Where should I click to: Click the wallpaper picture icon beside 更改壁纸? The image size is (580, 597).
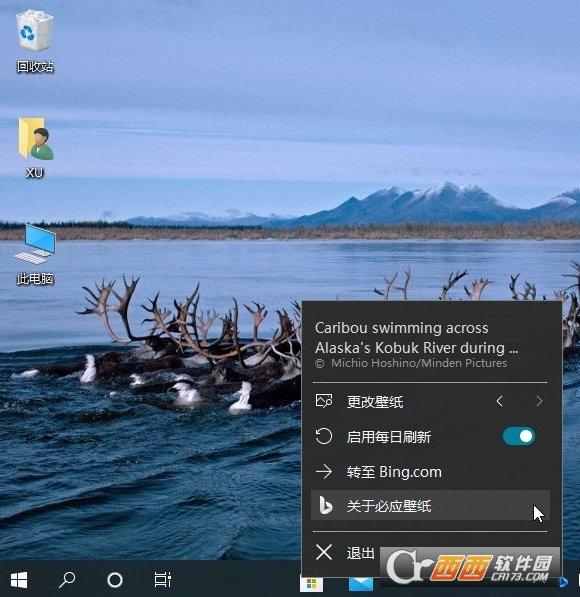324,401
